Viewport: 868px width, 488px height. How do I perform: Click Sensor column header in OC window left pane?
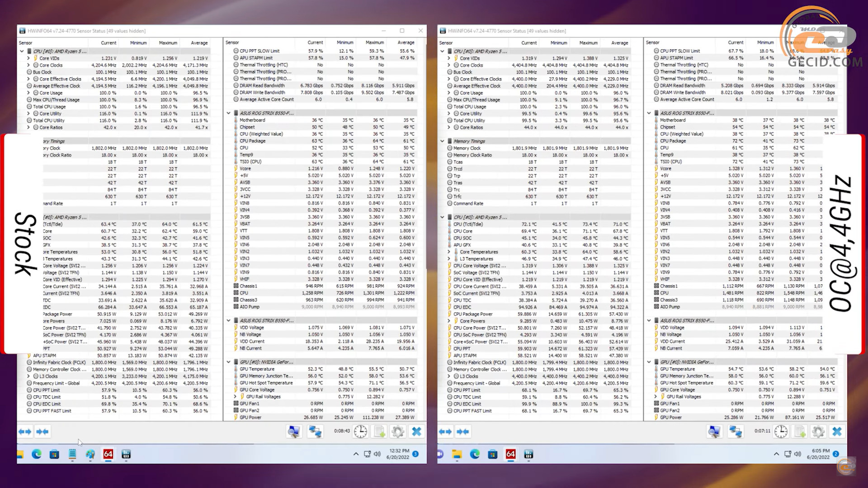pos(446,43)
